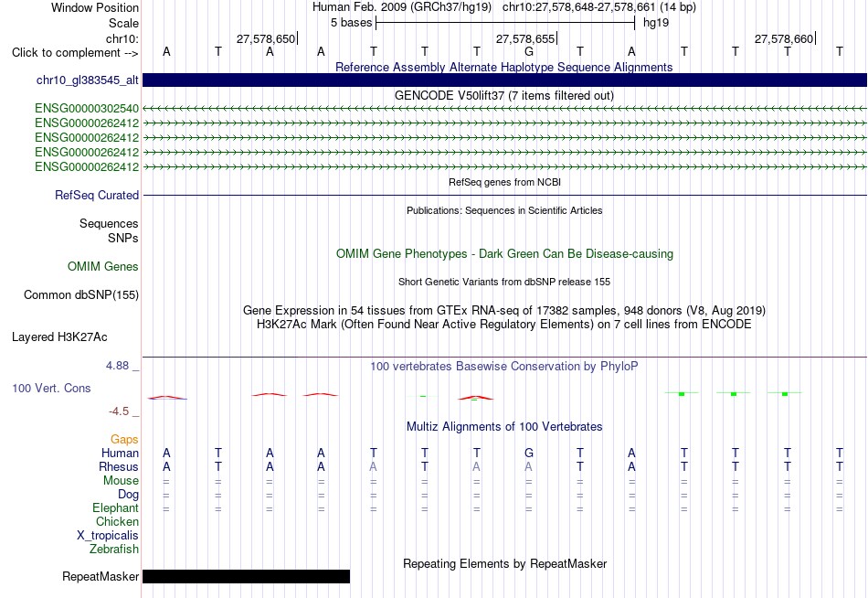Click the Common dbSNP(155) track label
The width and height of the screenshot is (868, 598).
coord(81,294)
